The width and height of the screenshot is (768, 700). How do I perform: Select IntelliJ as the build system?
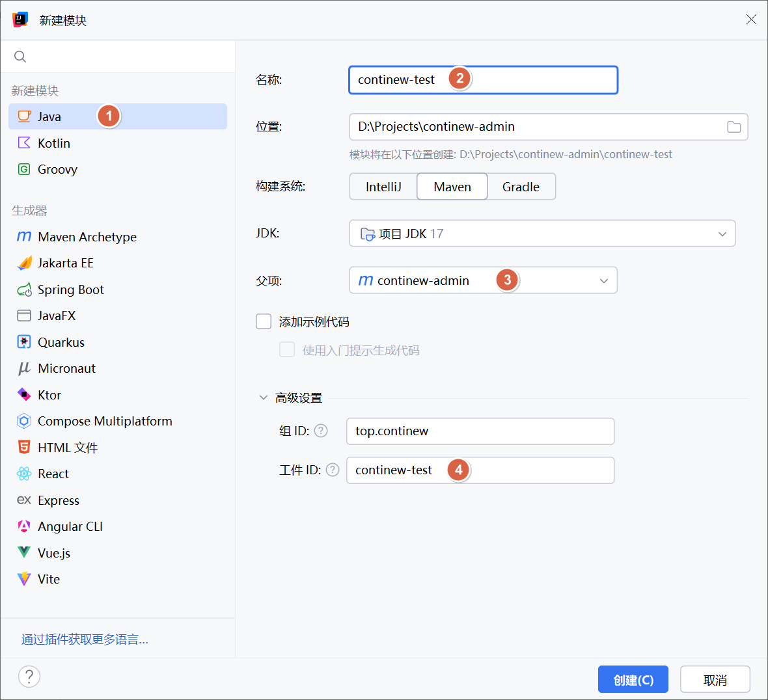(383, 187)
